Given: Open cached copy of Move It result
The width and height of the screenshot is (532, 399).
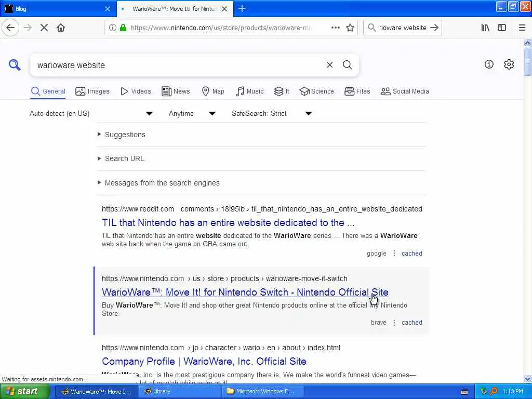Looking at the screenshot, I should point(411,323).
